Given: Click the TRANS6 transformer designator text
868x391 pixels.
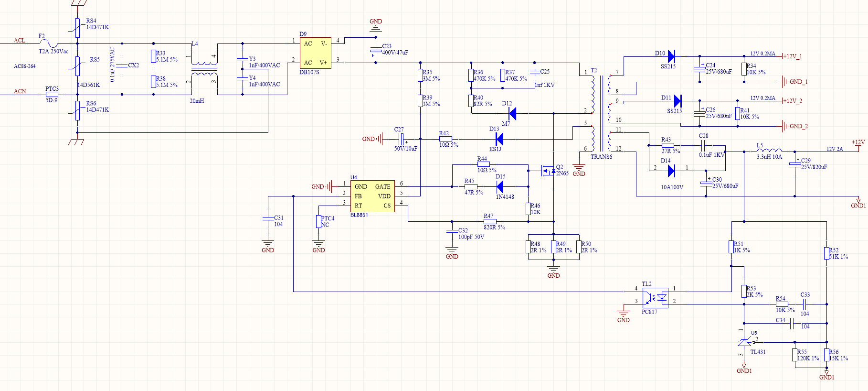Looking at the screenshot, I should (602, 157).
